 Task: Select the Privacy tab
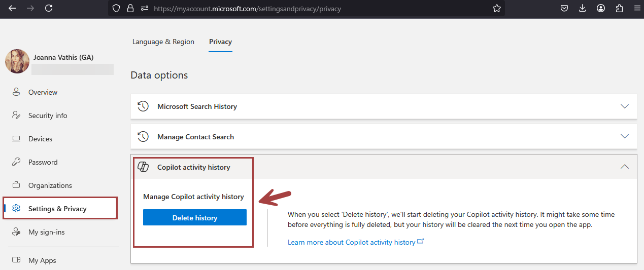click(x=220, y=42)
